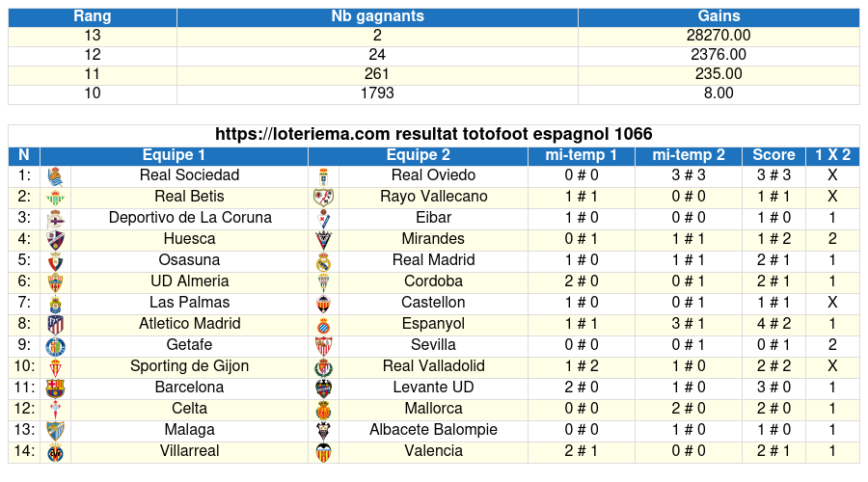Select the Levante UD badge
The image size is (868, 482).
pyautogui.click(x=323, y=388)
